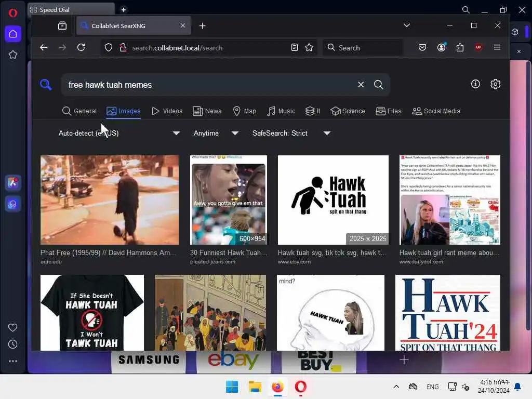The width and height of the screenshot is (532, 399).
Task: Switch to the Files tab
Action: [389, 111]
